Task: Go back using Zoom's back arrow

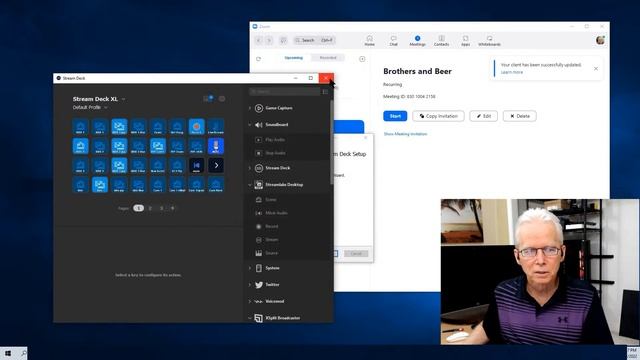Action: pos(259,40)
